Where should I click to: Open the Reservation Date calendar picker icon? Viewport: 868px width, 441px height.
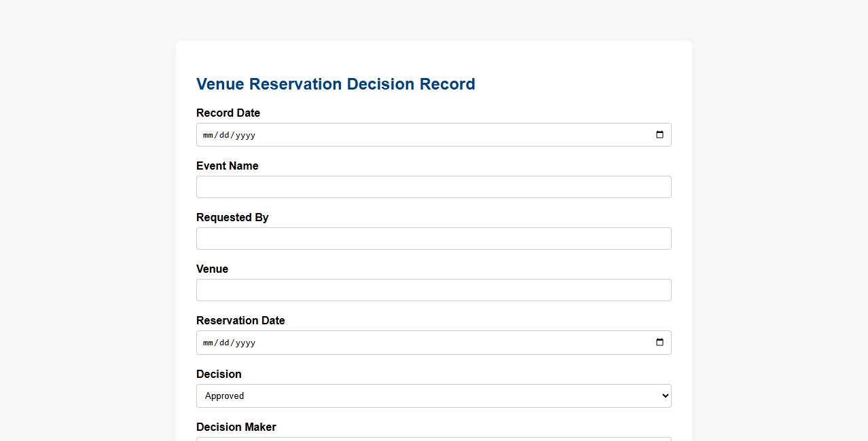pos(659,343)
